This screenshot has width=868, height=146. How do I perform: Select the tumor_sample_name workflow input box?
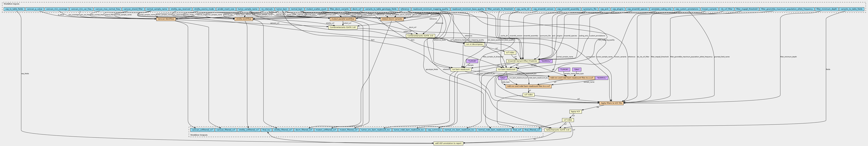[x=248, y=9]
